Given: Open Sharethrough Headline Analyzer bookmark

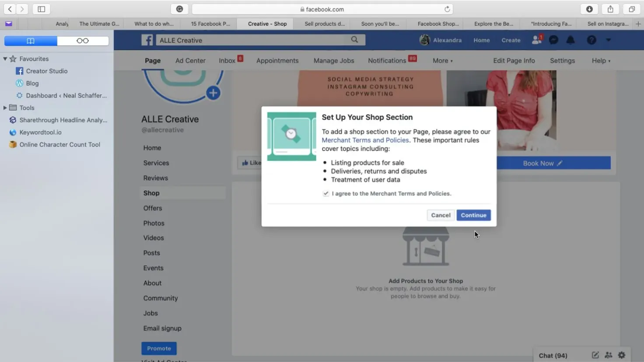Looking at the screenshot, I should coord(58,120).
